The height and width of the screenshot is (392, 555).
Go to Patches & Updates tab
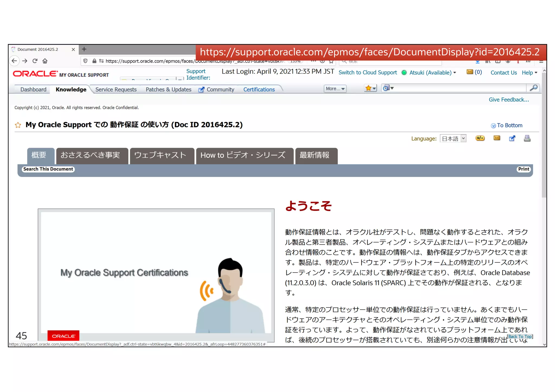point(169,89)
